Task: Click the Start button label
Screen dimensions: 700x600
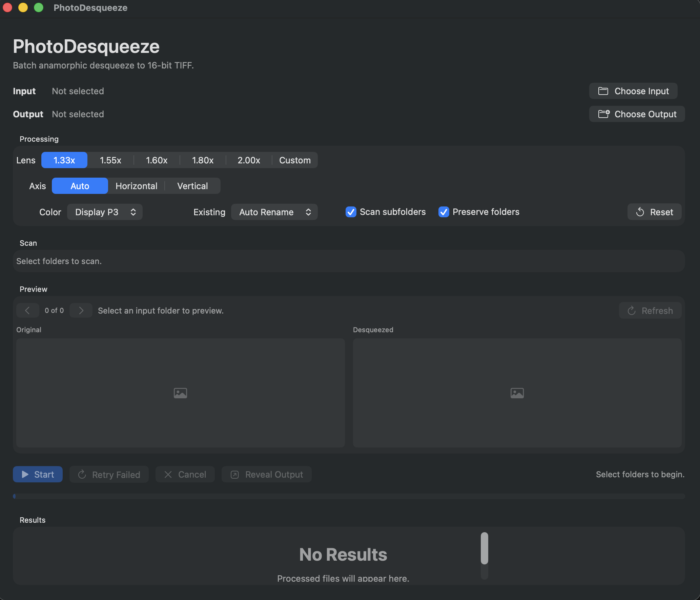Action: click(x=44, y=474)
